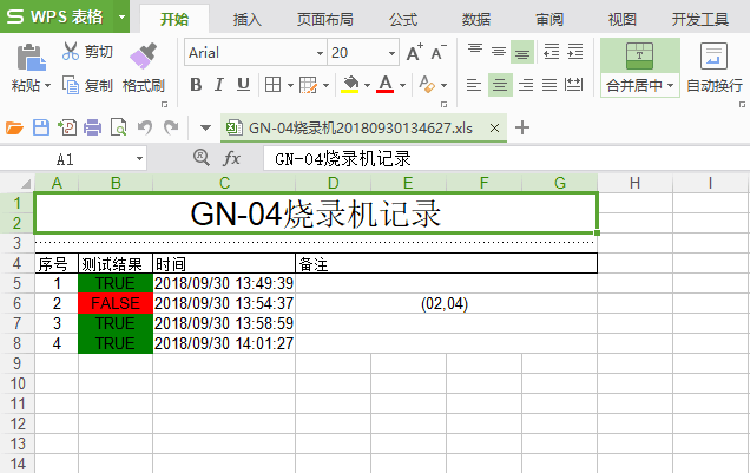Click the Wrap Text (自动换行) icon
The image size is (750, 473).
tap(713, 56)
